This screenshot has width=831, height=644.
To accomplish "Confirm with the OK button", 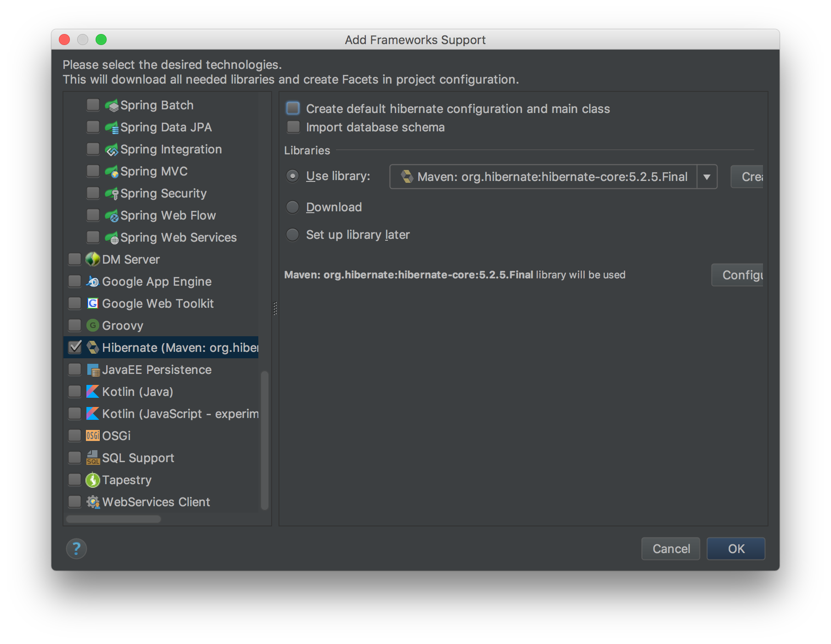I will 736,549.
